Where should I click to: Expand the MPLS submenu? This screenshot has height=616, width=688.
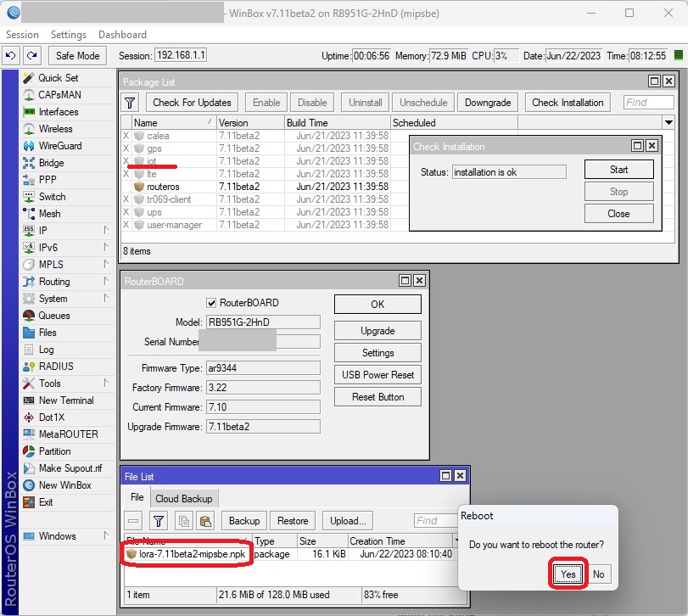(x=106, y=264)
